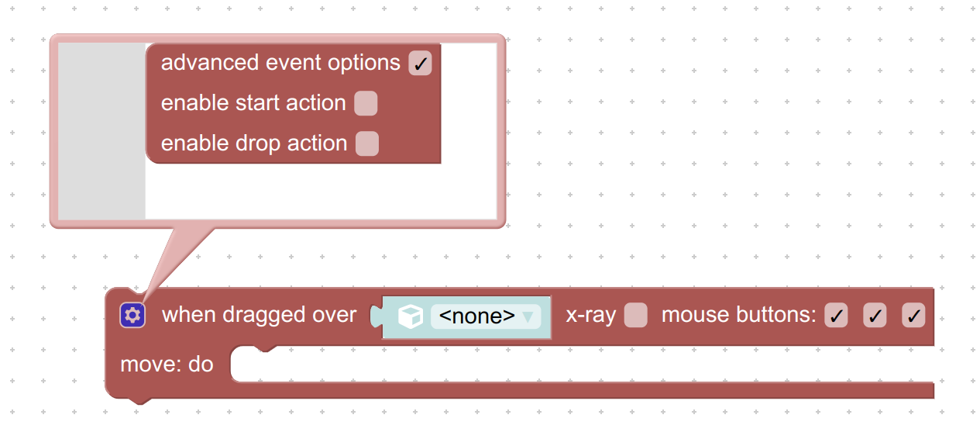980x432 pixels.
Task: Click the 3D cube object icon
Action: pos(410,316)
